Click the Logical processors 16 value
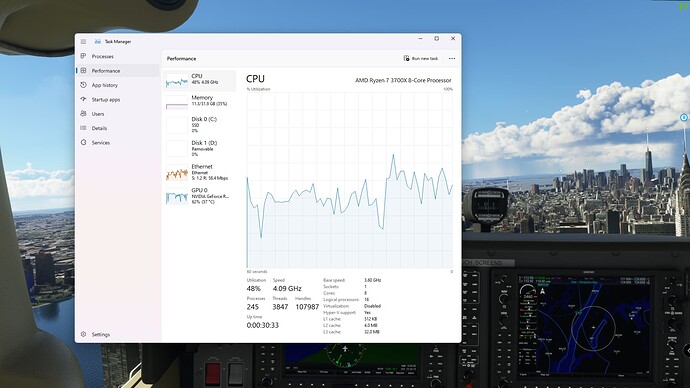 click(x=367, y=299)
